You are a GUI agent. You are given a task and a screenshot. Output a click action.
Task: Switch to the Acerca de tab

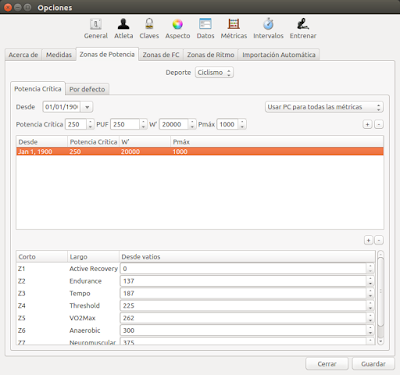[23, 55]
